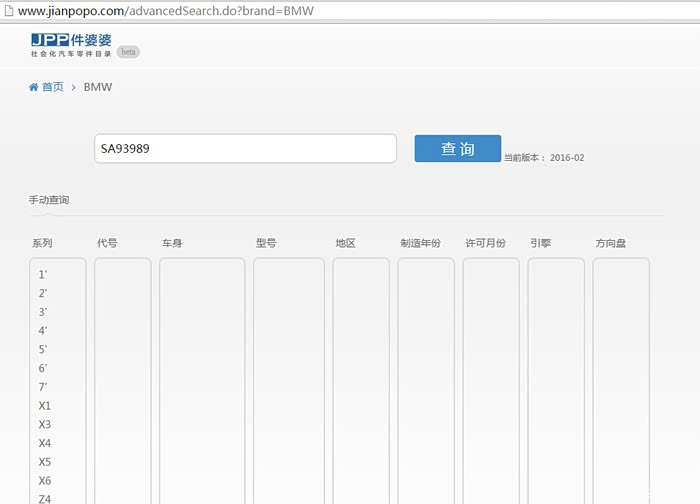Click the search input with SA93989
Screen dimensions: 700x504
click(245, 149)
